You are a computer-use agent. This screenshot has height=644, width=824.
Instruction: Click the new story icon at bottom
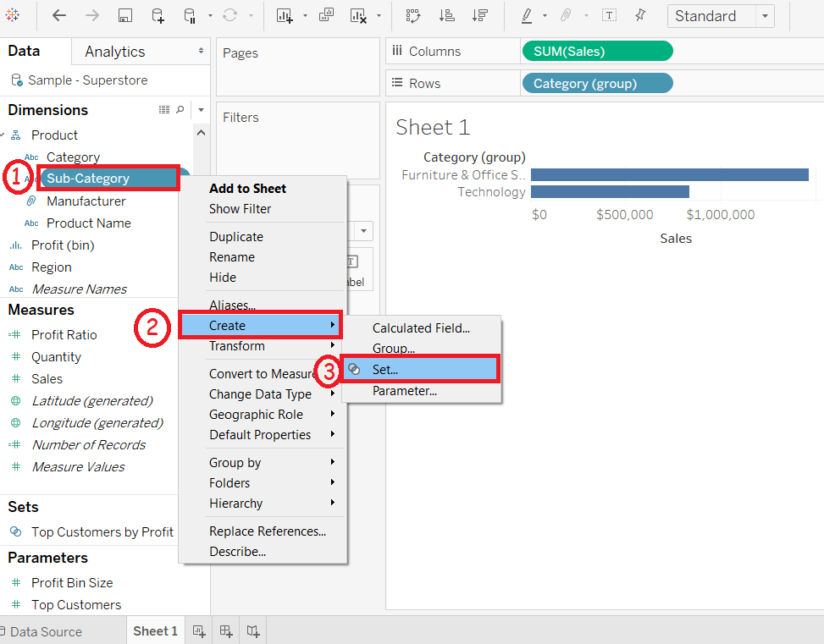coord(253,630)
